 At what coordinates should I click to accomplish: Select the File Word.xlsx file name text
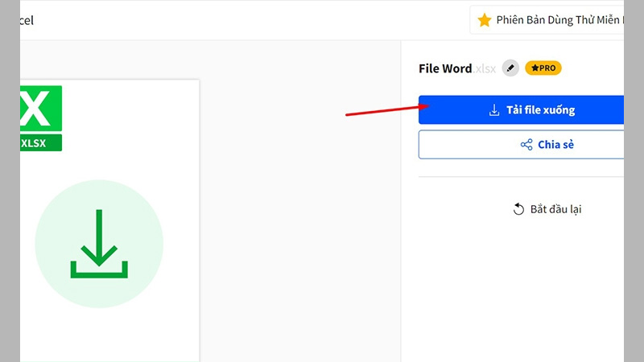pyautogui.click(x=457, y=68)
